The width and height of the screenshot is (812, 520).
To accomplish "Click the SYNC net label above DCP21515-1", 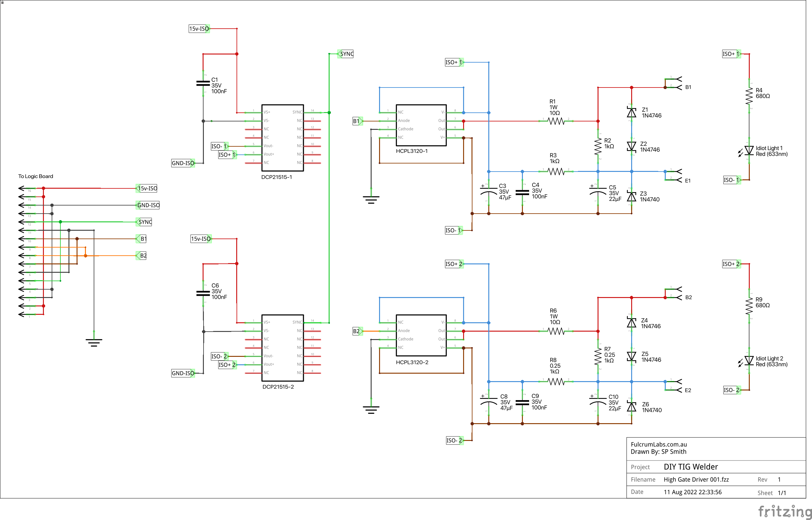I will click(x=345, y=54).
